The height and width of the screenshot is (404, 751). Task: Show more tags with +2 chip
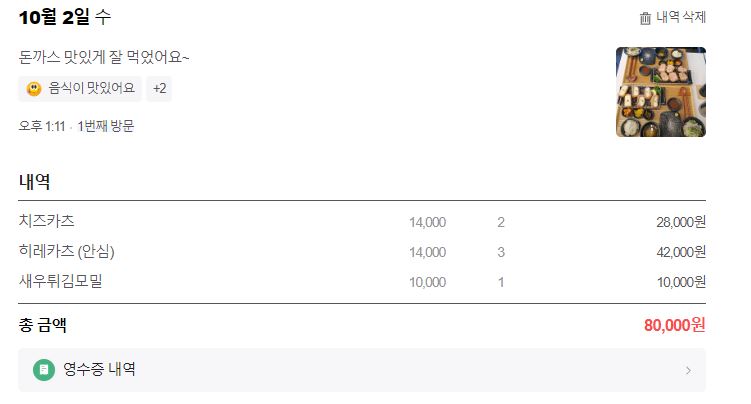tap(159, 89)
